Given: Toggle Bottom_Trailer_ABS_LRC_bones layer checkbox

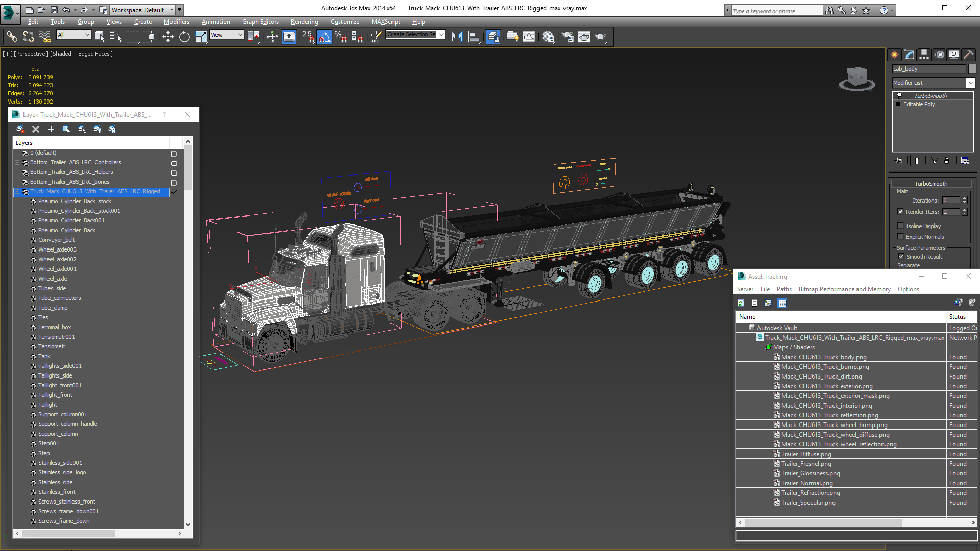Looking at the screenshot, I should [174, 183].
